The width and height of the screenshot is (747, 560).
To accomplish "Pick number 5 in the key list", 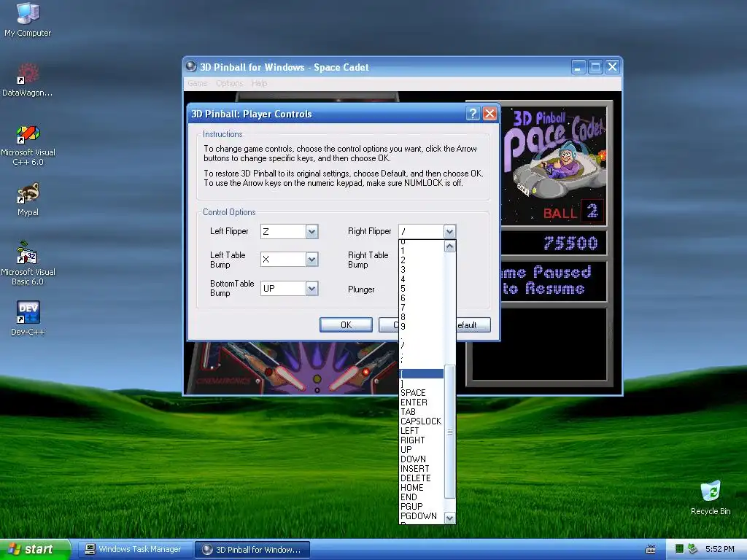I will [x=421, y=289].
